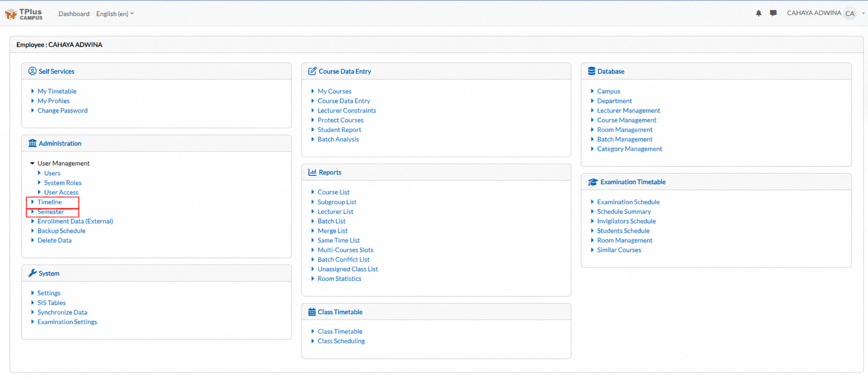Image resolution: width=868 pixels, height=388 pixels.
Task: Open Enrollment Data (External)
Action: pyautogui.click(x=75, y=221)
